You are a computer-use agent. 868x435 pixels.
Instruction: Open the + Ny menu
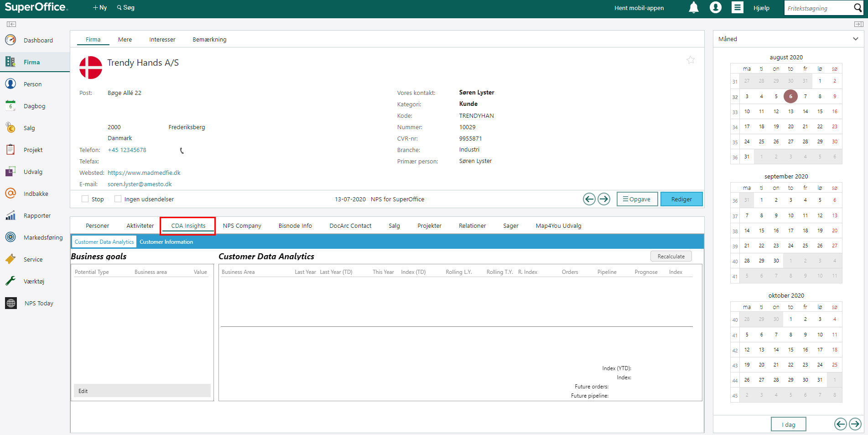(x=99, y=8)
